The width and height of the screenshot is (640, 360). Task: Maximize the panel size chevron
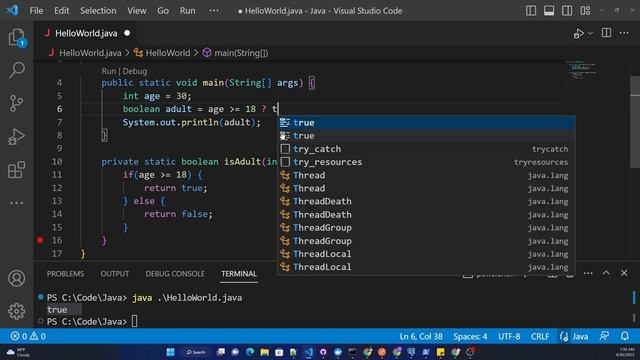pos(606,273)
